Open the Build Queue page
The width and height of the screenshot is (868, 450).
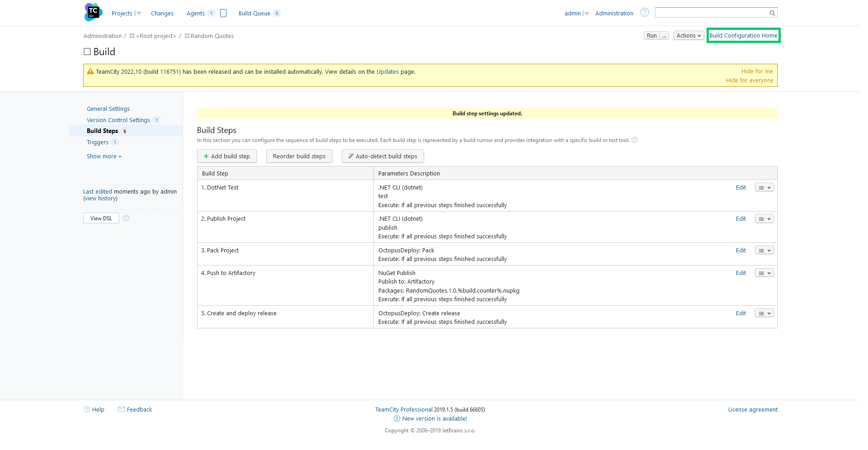255,14
